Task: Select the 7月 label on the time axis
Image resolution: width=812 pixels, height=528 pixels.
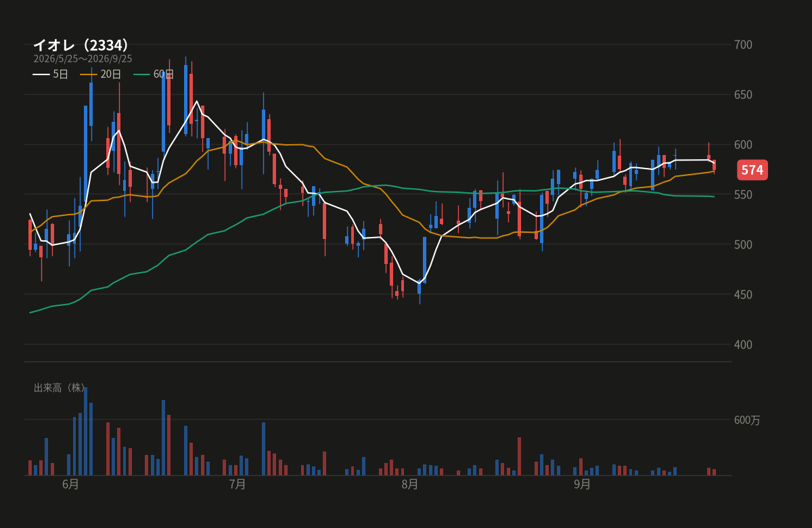Action: click(x=238, y=485)
